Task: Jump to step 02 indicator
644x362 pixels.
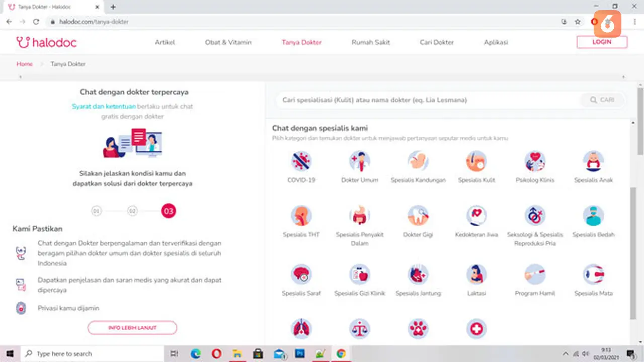Action: pyautogui.click(x=132, y=211)
